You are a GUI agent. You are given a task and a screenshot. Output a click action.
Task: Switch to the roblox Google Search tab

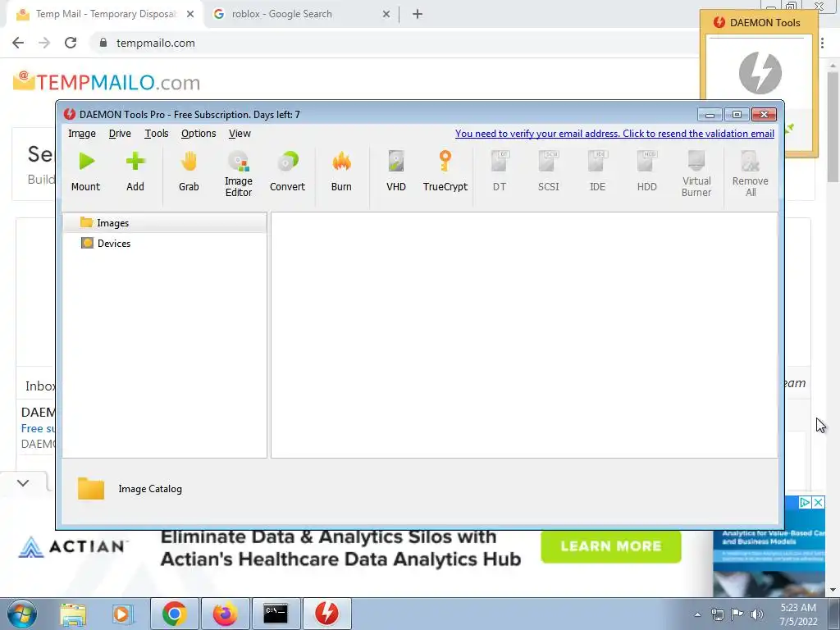click(303, 14)
